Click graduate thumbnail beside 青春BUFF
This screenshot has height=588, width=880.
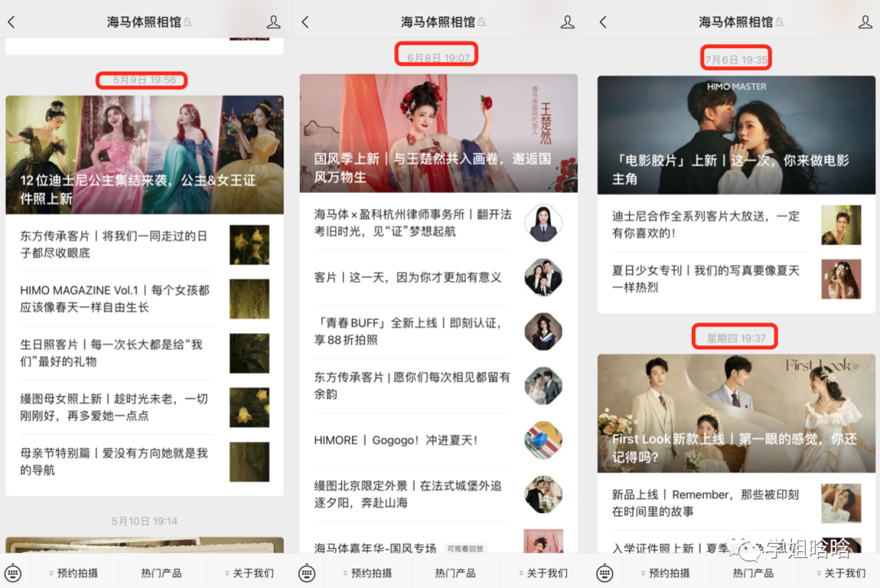click(543, 331)
